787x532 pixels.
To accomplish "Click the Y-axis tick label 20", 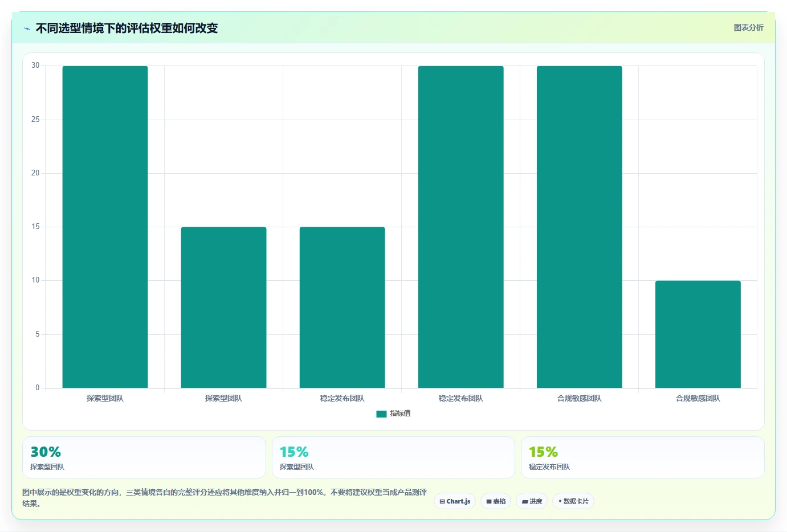I will pos(35,173).
